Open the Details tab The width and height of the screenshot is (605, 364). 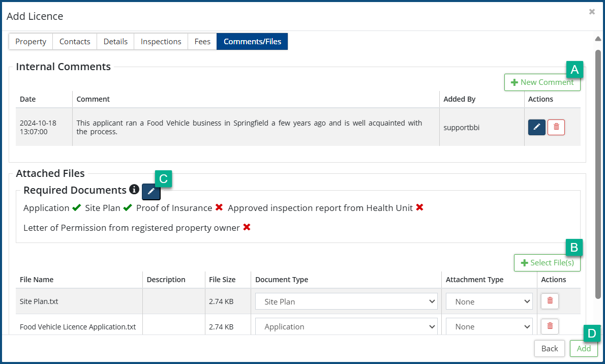(115, 41)
